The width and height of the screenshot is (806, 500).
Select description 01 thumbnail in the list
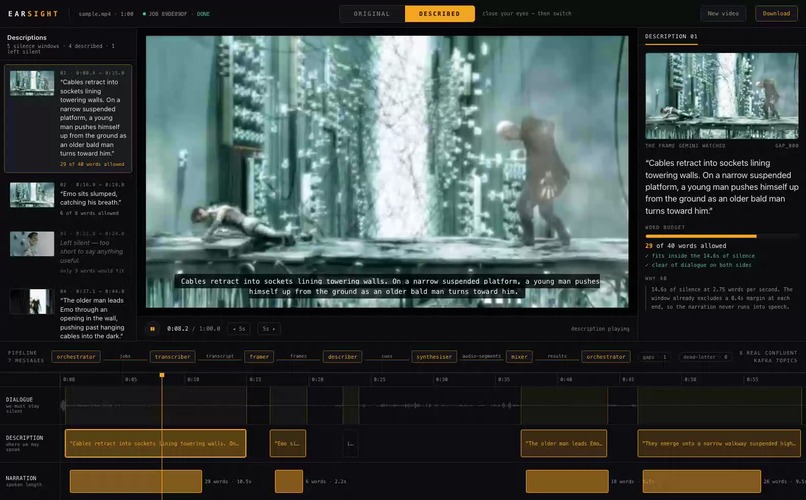click(x=32, y=83)
